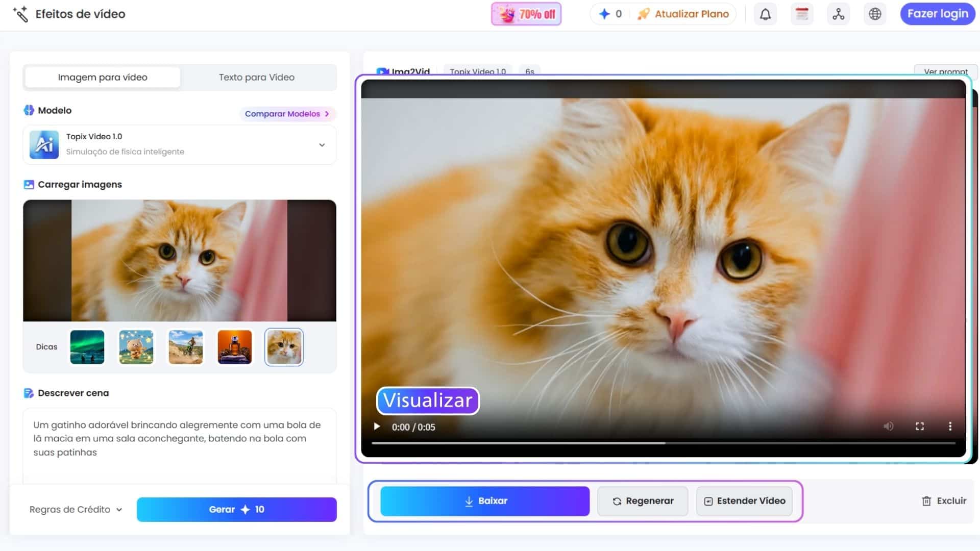Viewport: 980px width, 551px height.
Task: Click the Atualizar Plano rocket icon
Action: tap(643, 14)
